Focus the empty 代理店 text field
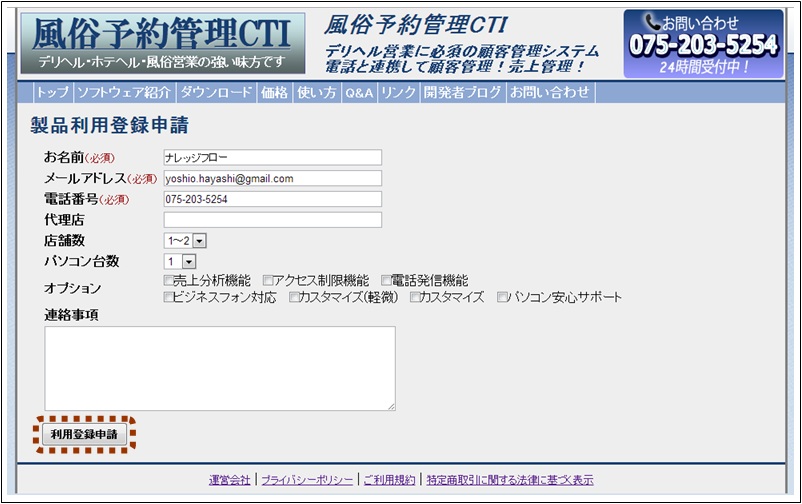Image resolution: width=802 pixels, height=504 pixels. [x=272, y=220]
